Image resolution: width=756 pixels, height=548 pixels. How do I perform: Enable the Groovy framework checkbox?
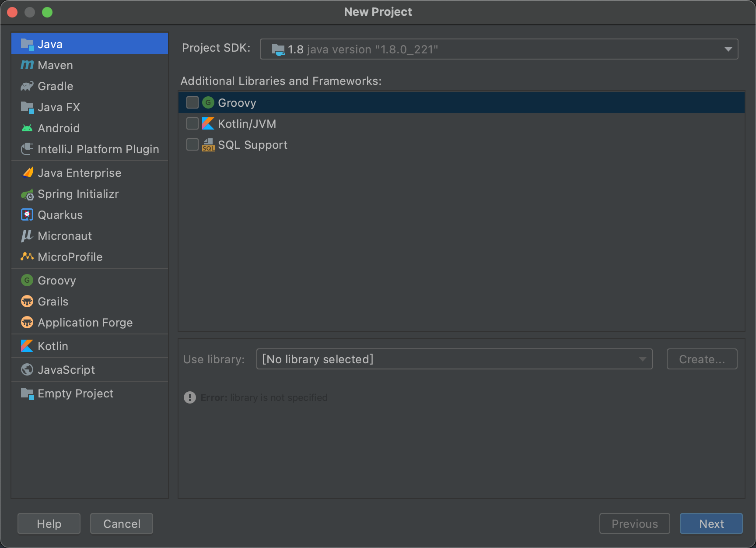pos(192,102)
